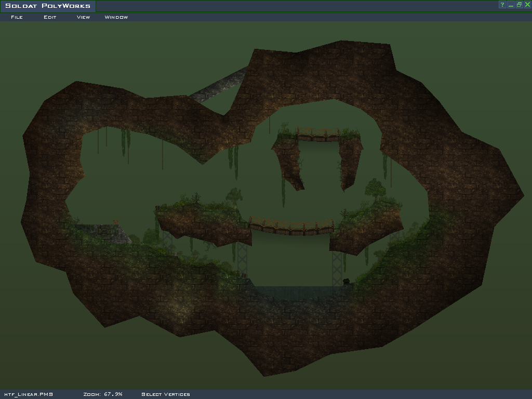
Task: Open the File menu
Action: pyautogui.click(x=17, y=17)
